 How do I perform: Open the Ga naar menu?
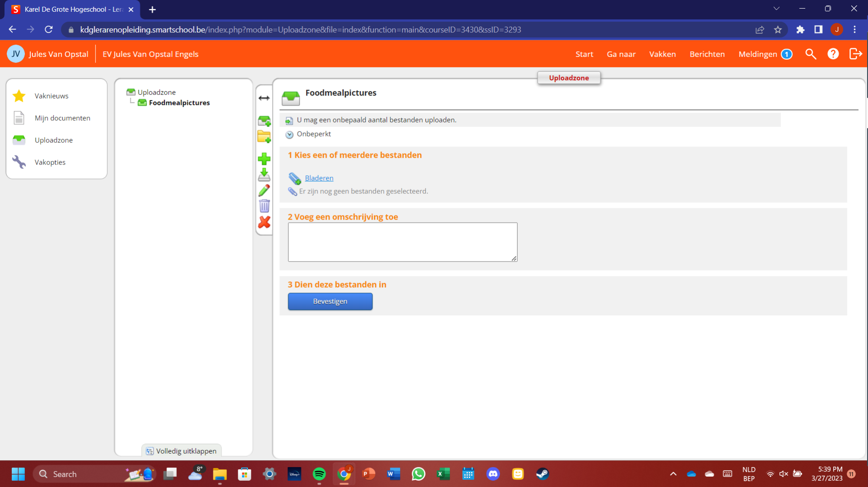621,54
